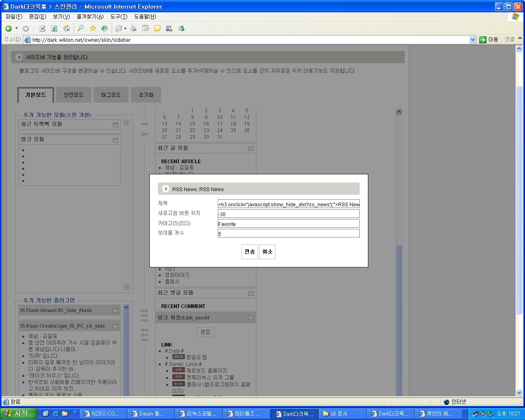Click the Print icon on the toolbar
The width and height of the screenshot is (525, 420).
[x=133, y=28]
